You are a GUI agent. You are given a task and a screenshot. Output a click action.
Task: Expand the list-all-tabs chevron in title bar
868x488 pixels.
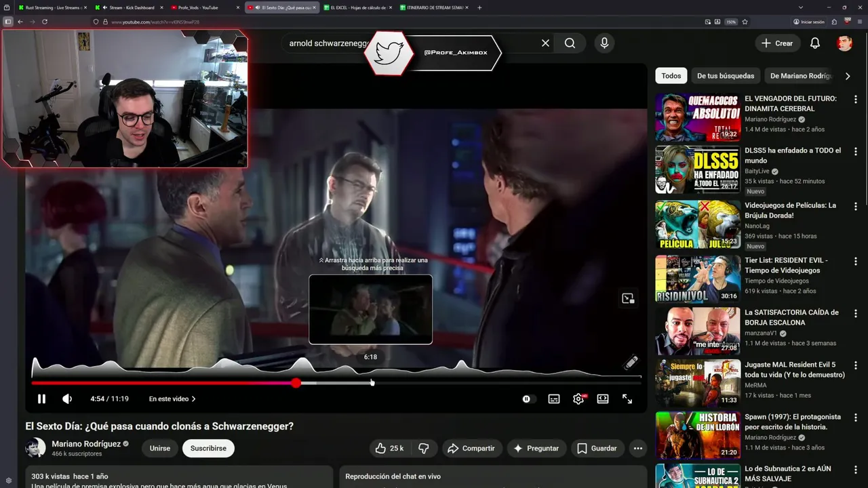(800, 7)
